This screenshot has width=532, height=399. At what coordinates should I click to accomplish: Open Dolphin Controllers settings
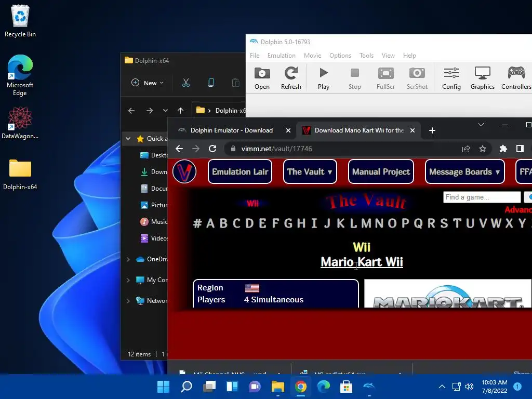(x=516, y=78)
